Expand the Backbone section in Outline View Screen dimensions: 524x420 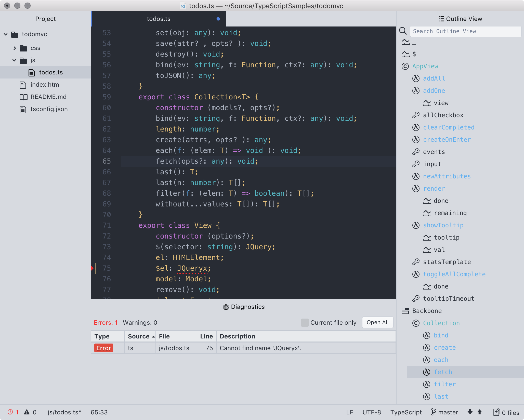[x=426, y=311]
